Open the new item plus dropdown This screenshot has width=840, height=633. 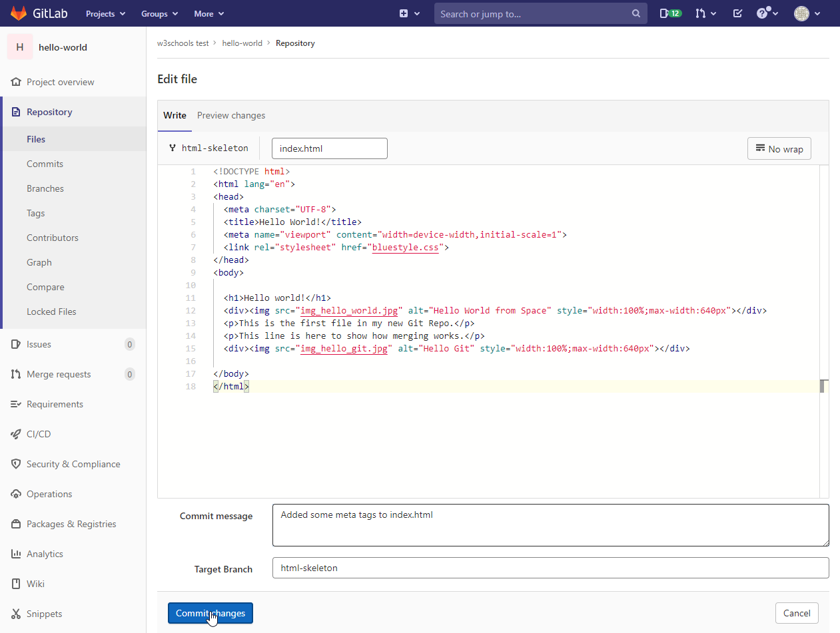409,13
